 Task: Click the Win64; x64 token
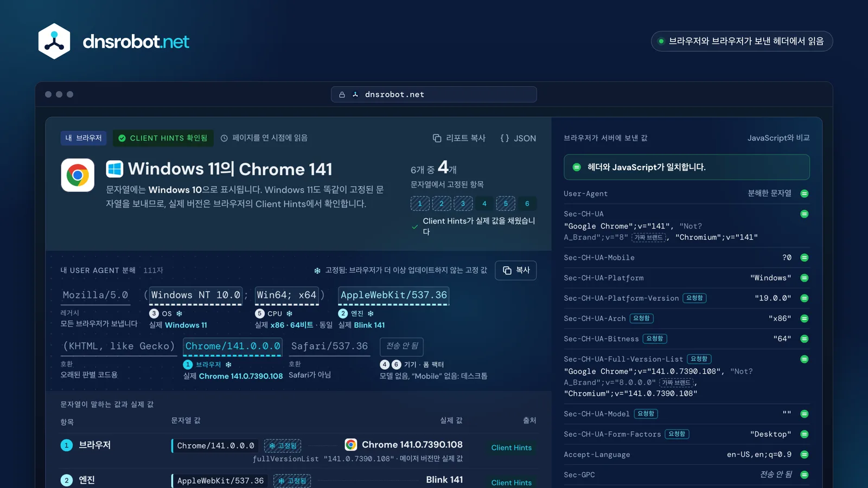coord(286,296)
